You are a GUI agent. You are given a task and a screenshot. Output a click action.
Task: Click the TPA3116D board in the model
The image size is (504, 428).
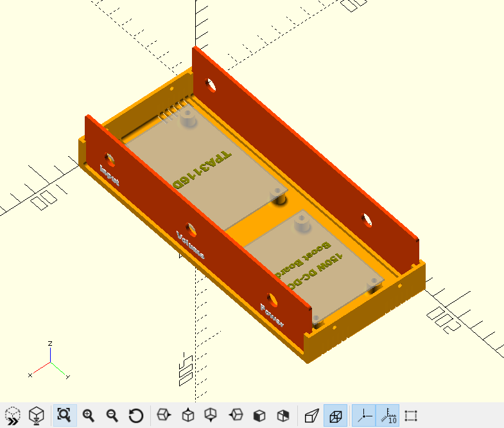coord(205,167)
